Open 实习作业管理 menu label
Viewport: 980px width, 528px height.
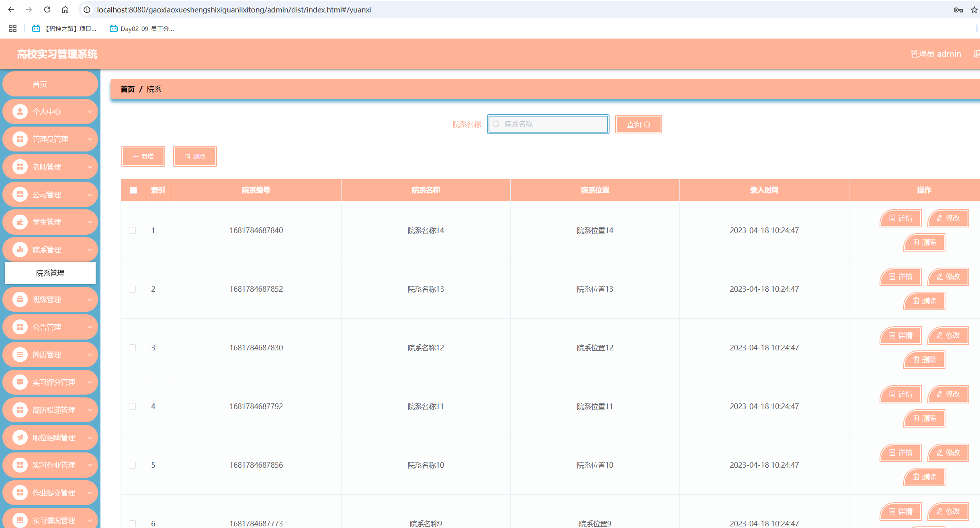(x=54, y=465)
